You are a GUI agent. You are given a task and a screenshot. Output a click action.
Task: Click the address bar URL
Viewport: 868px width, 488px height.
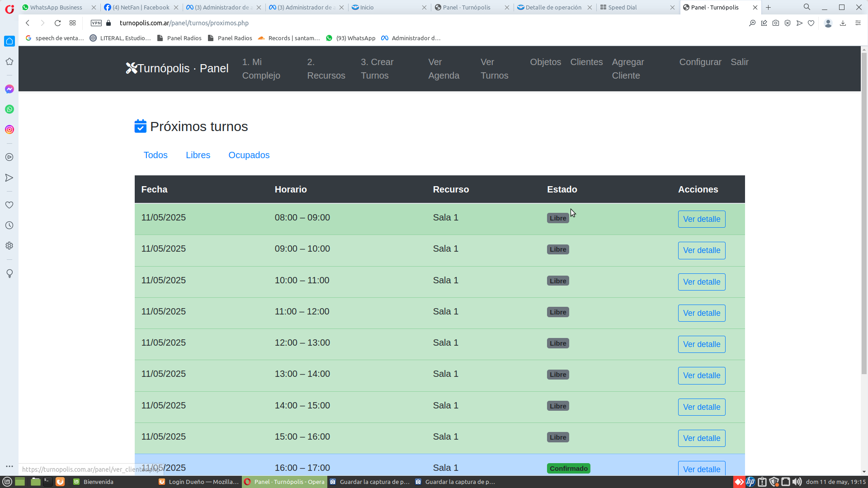point(184,23)
